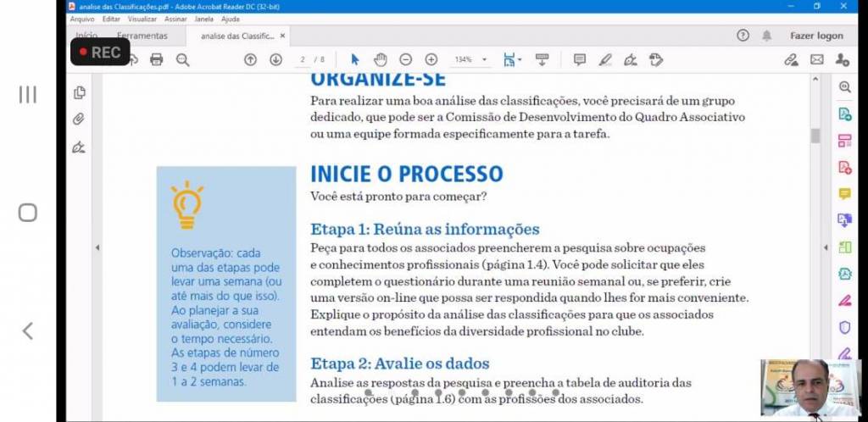Select the highlighter pen tool

pos(605,59)
